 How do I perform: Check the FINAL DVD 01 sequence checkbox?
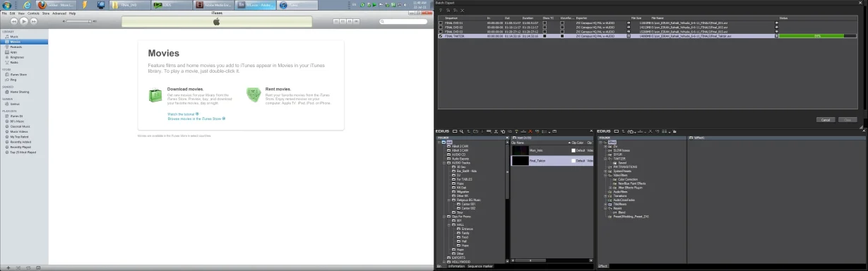coord(441,23)
